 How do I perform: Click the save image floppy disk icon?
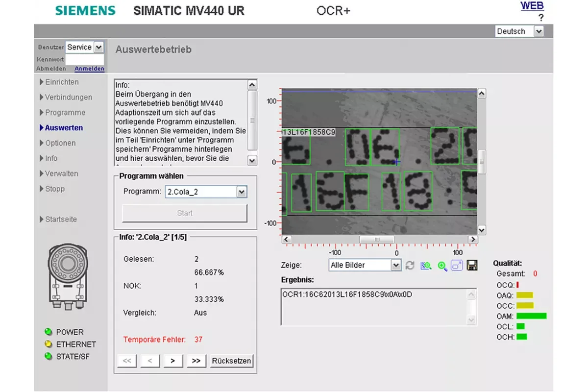(472, 266)
